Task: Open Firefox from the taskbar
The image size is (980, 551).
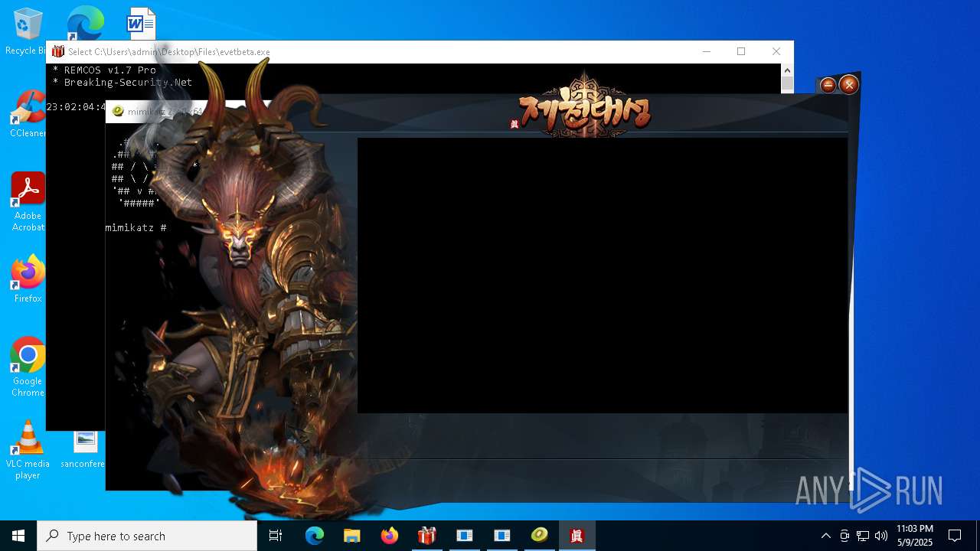Action: tap(389, 536)
